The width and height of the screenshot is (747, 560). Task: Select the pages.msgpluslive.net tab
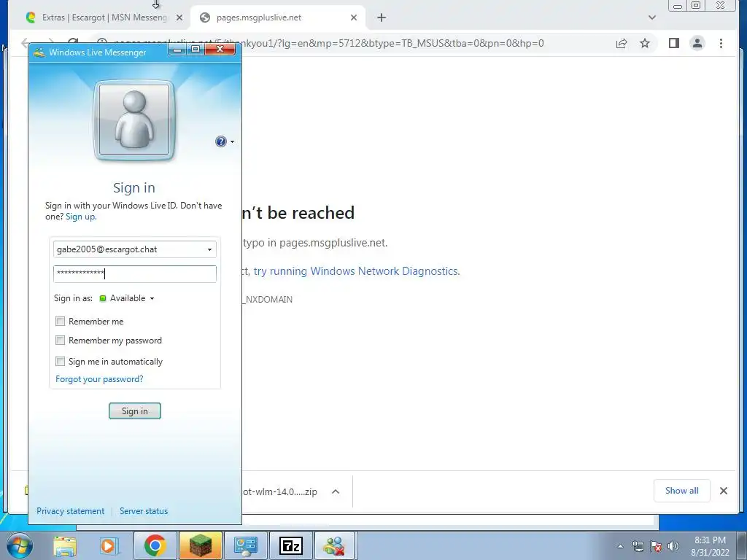coord(276,17)
